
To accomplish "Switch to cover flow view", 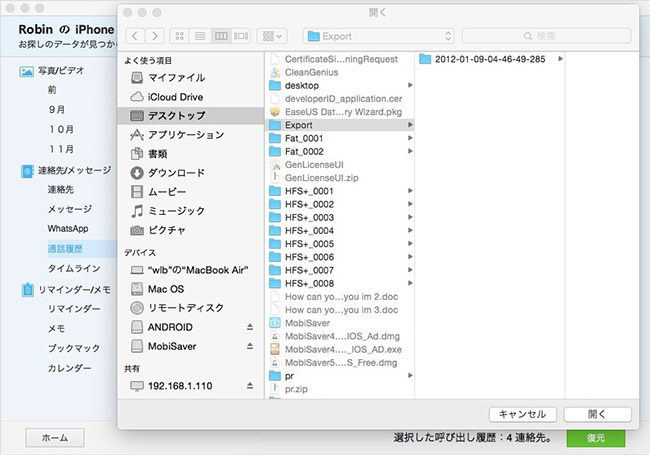I will pos(241,36).
